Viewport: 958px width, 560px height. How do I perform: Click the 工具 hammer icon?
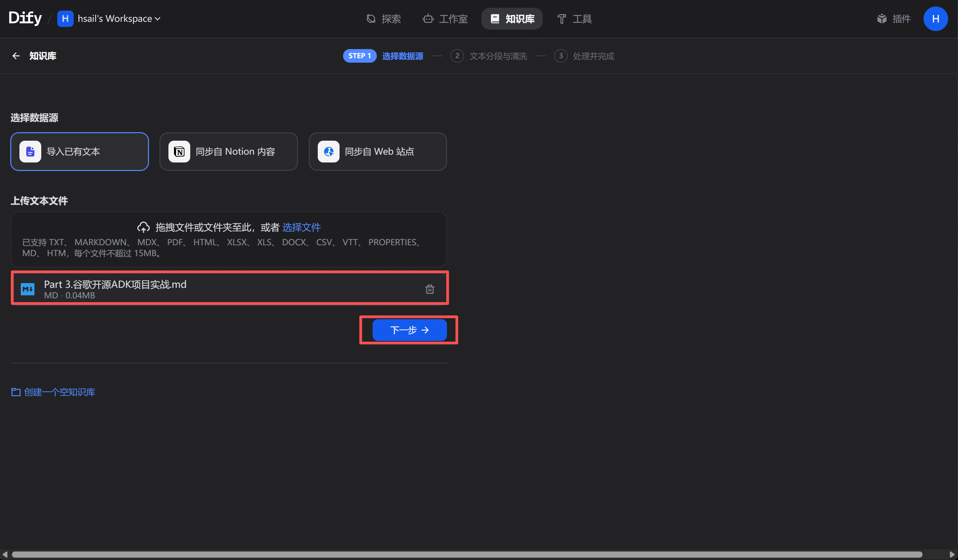click(562, 19)
